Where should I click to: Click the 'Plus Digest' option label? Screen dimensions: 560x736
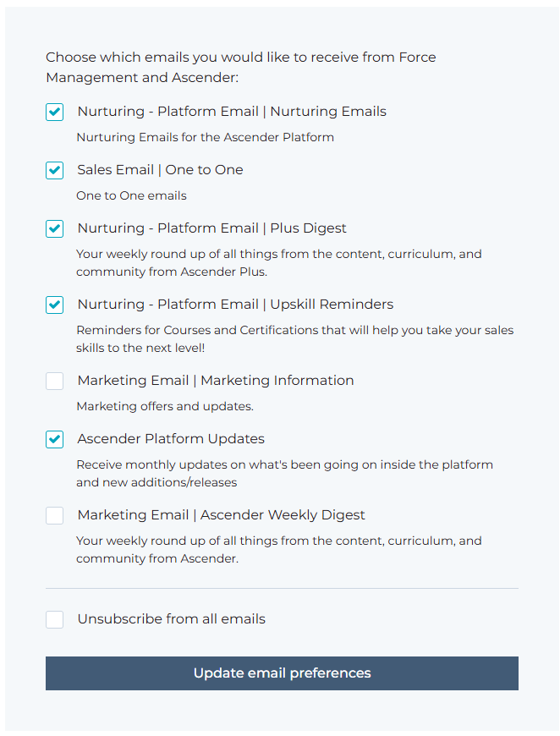tap(211, 228)
